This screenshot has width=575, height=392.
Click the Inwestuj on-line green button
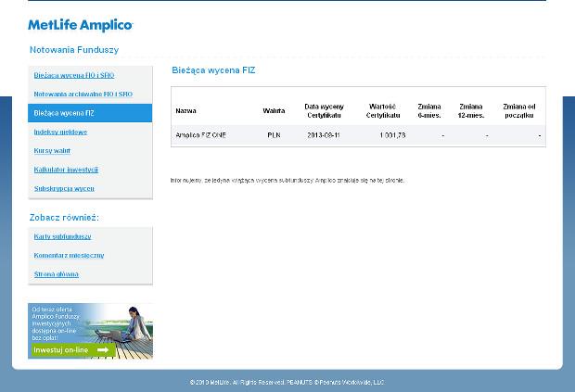(72, 350)
